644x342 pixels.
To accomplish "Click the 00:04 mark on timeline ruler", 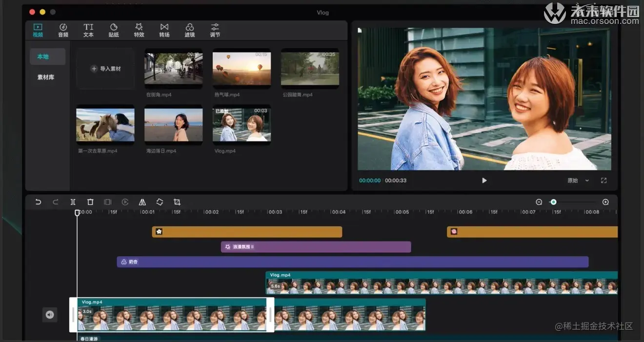I will pos(339,212).
